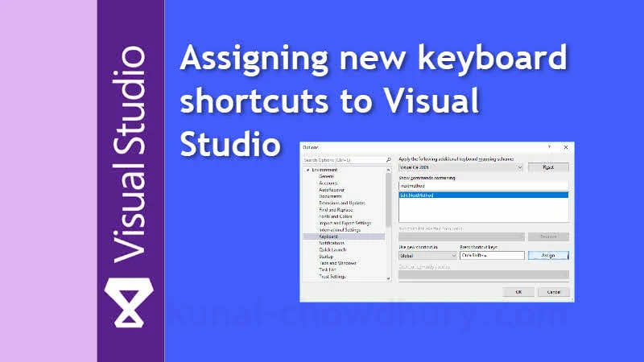Open Import and Export Settings item
The width and height of the screenshot is (644, 362).
(345, 223)
